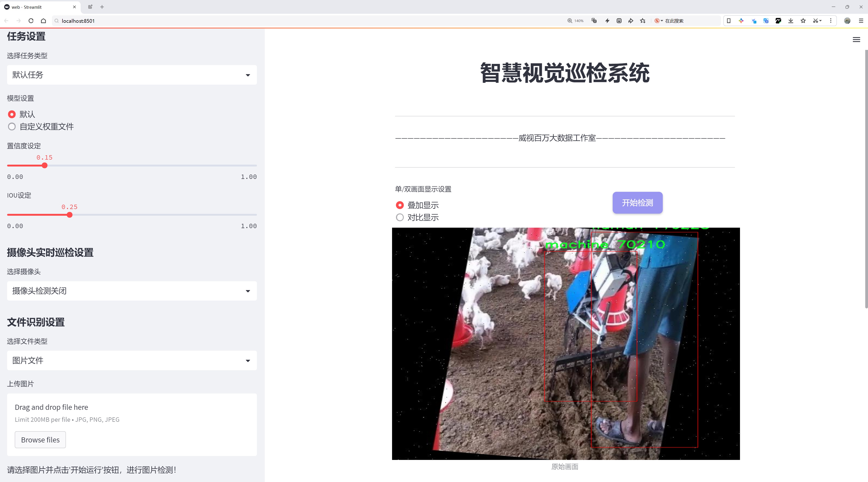Screen dimensions: 868x482
Task: Open a new browser tab
Action: (102, 7)
